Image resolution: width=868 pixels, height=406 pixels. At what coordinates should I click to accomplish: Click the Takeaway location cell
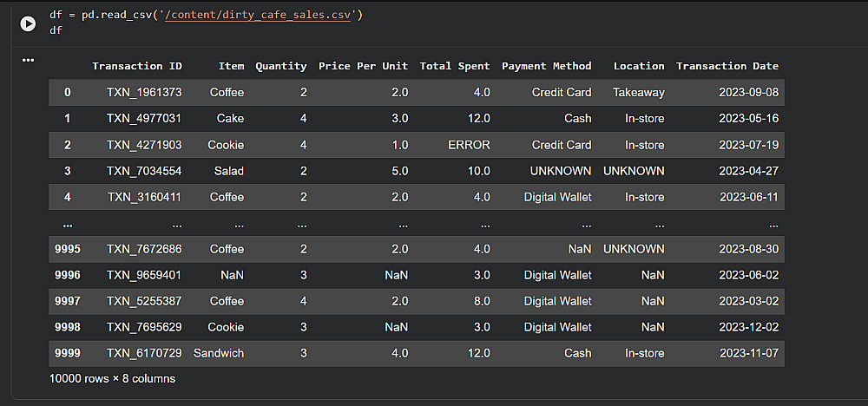click(x=638, y=92)
